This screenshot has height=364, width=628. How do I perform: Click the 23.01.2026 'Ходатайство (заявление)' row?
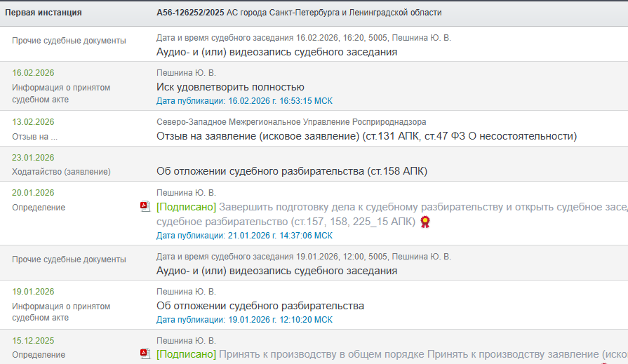(61, 171)
